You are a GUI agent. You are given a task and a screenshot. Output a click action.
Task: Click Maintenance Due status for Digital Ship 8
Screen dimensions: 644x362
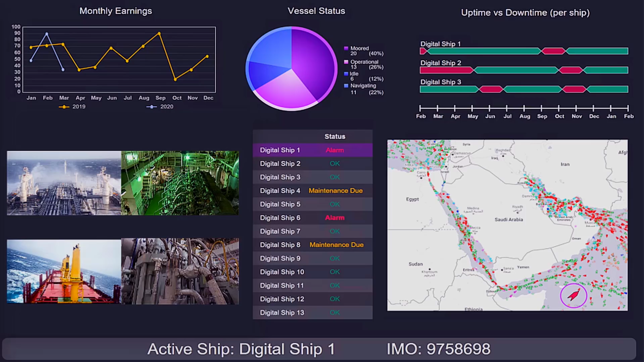(336, 245)
